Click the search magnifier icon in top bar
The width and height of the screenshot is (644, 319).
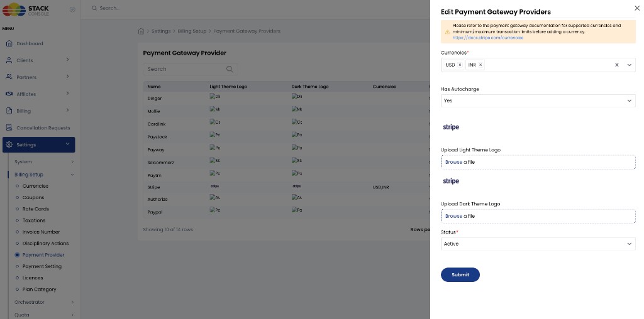point(94,8)
